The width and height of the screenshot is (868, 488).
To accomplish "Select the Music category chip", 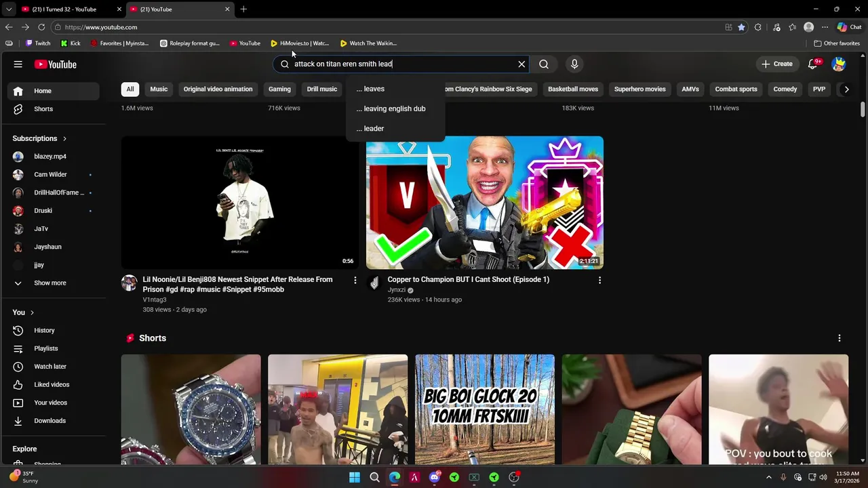I will pyautogui.click(x=159, y=89).
